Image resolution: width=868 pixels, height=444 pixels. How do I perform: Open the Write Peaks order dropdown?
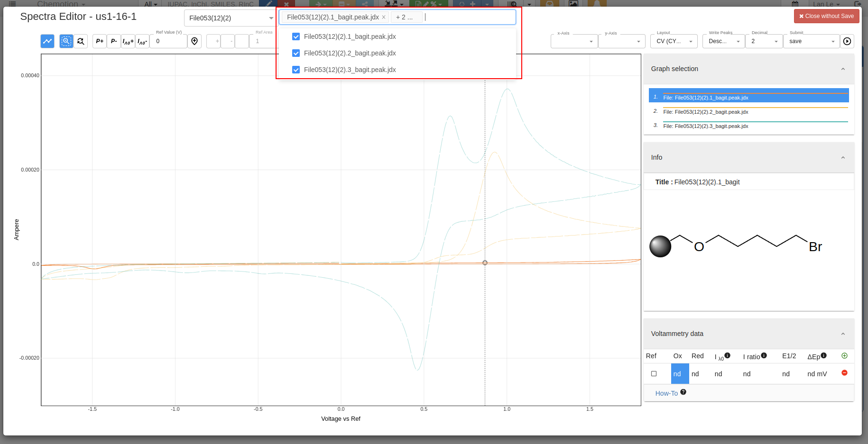pos(723,41)
